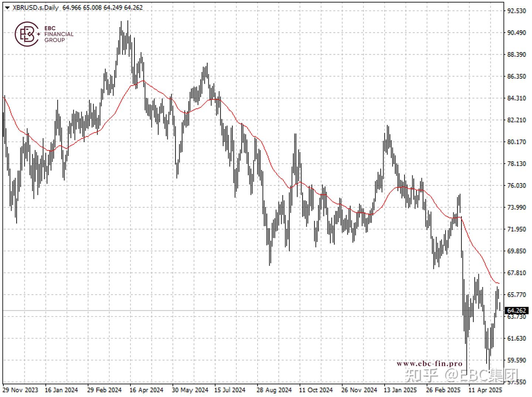Screen dimensions: 532x397
Task: Click the 11 Oct 2024 date label
Action: [x=316, y=390]
